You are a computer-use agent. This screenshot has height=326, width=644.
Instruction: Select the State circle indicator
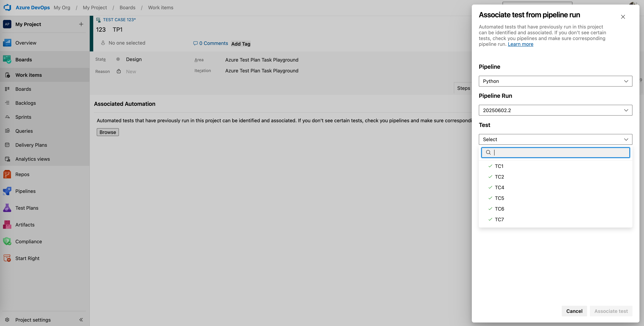(118, 59)
